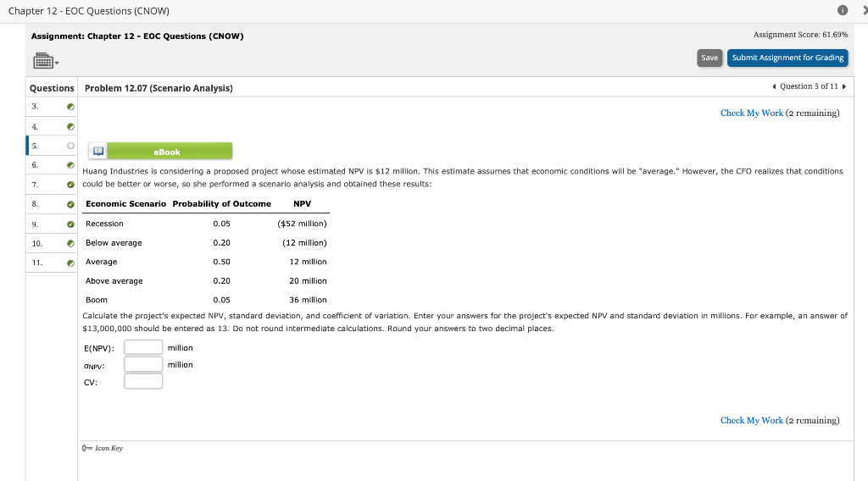Screen dimensions: 868x481
Task: Click 'Question 5 of 11' text
Action: 809,86
